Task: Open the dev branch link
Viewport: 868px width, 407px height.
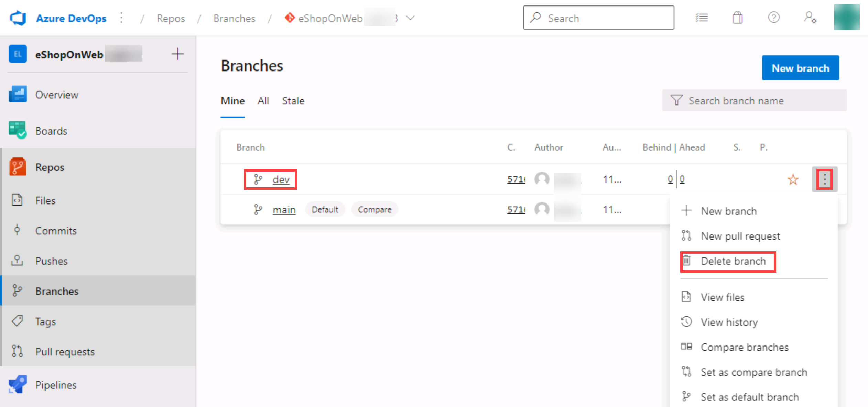Action: point(281,179)
